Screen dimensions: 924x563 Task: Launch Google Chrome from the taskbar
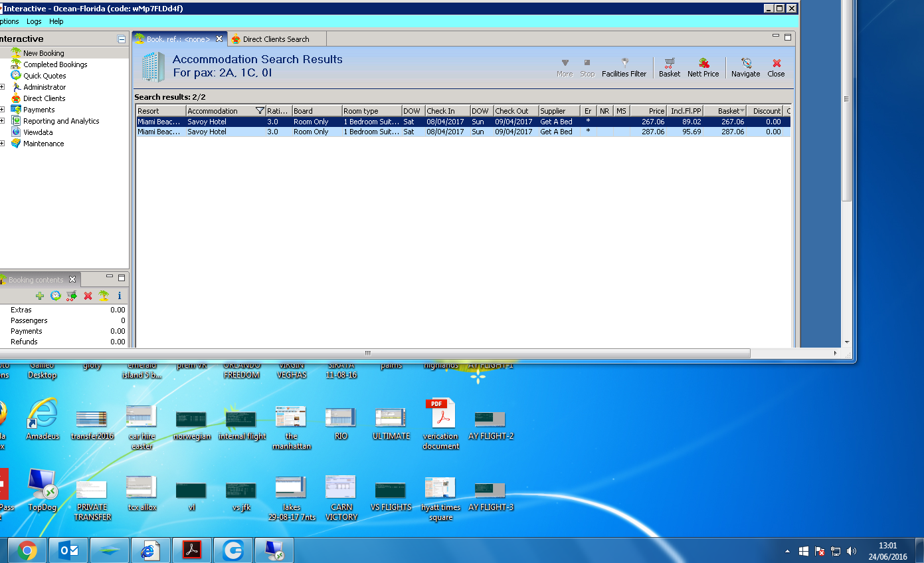pyautogui.click(x=27, y=550)
